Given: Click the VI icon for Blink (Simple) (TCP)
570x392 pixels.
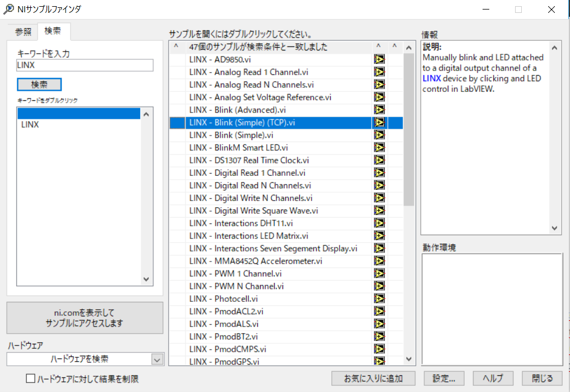Looking at the screenshot, I should tap(379, 123).
